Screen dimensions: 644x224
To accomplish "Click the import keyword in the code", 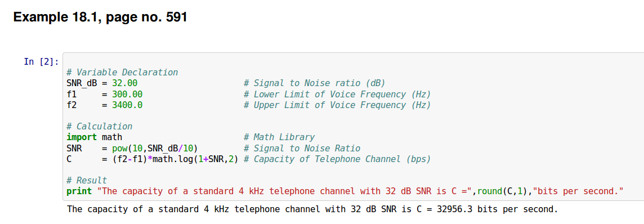I will tap(82, 137).
